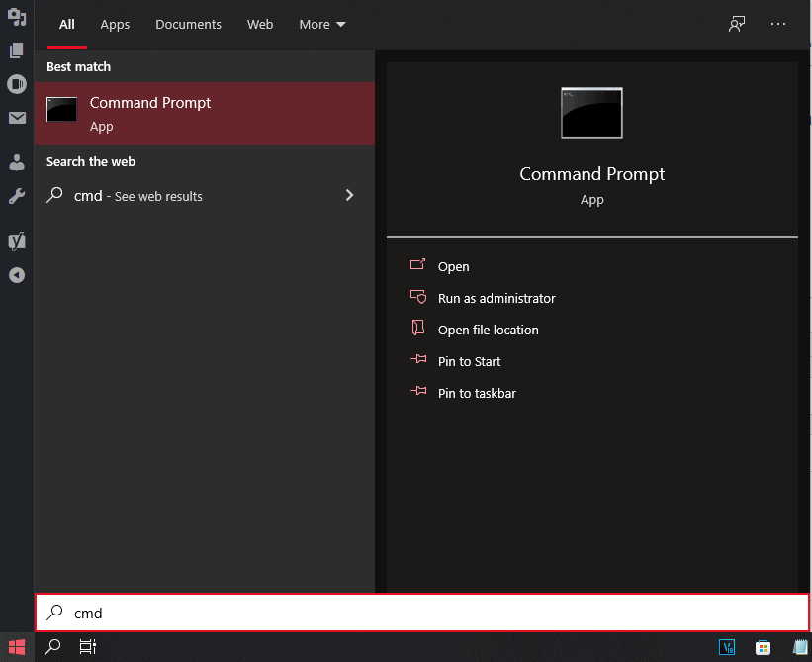
Task: Click the stacked pages icon in the left sidebar
Action: tap(17, 50)
